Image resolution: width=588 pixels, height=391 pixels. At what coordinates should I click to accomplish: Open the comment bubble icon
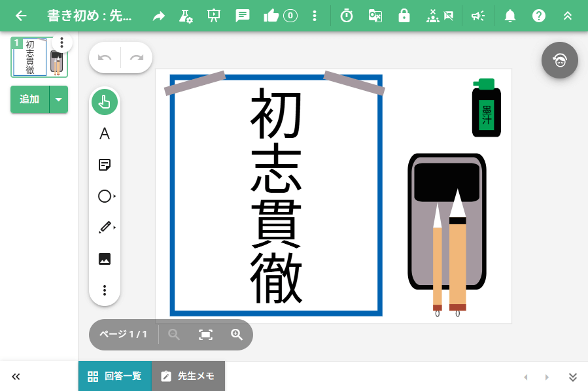click(243, 16)
